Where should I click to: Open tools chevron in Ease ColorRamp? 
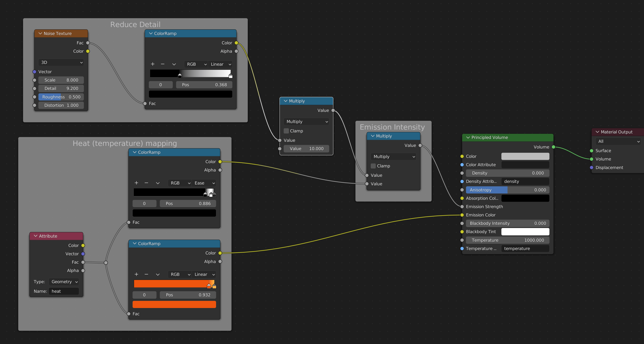pos(157,183)
